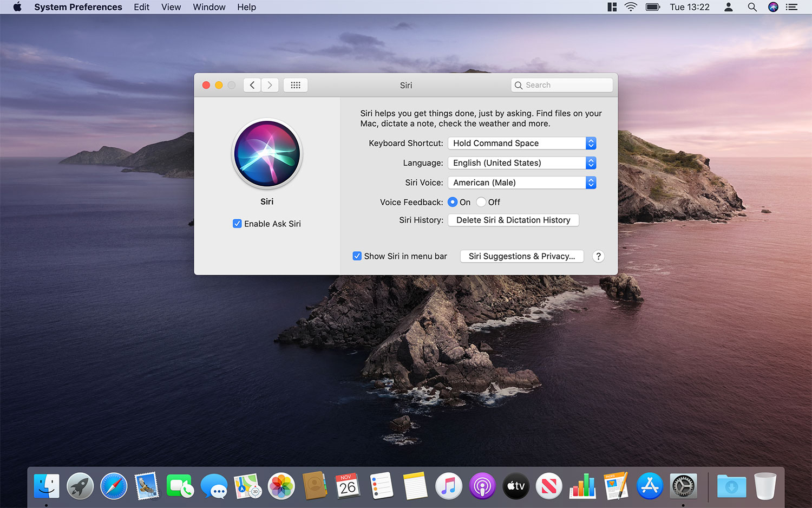Open the Notification Center list icon

[x=792, y=7]
